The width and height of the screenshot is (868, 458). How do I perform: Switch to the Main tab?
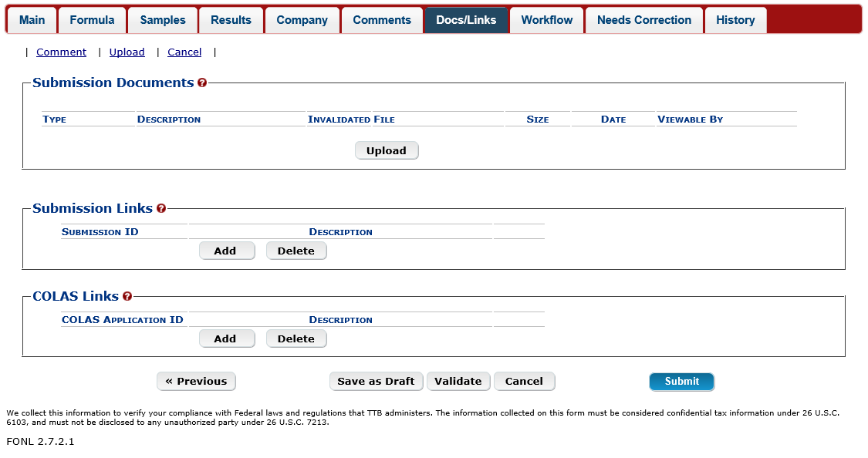[32, 20]
